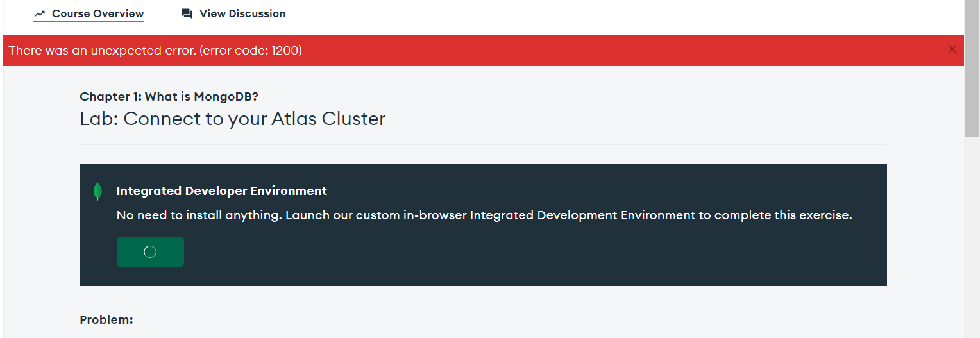
Task: Click the 'Lab: Connect to your Atlas Cluster' heading
Action: point(232,119)
